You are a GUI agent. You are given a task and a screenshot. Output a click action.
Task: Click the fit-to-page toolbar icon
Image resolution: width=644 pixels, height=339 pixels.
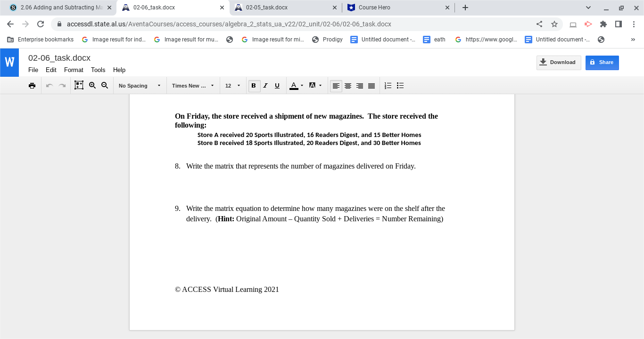(x=79, y=85)
